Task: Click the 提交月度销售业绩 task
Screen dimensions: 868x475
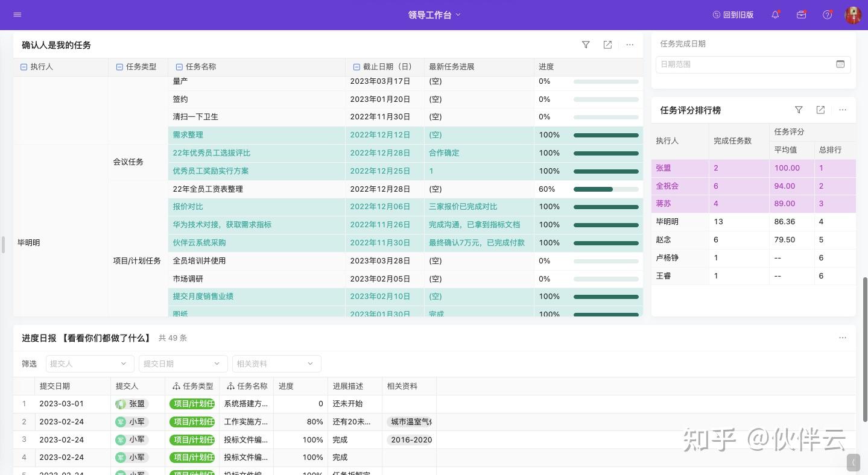Action: (x=203, y=297)
